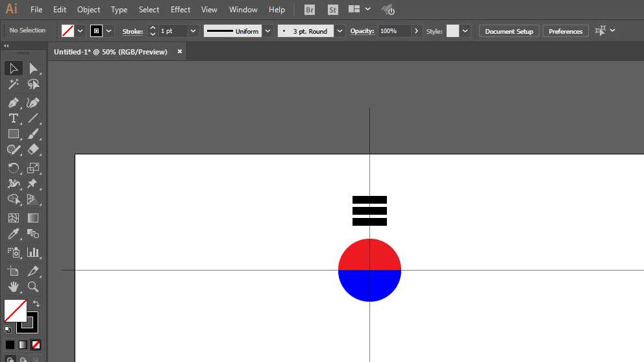Click the Stroke panel link
Screen dimensions: 644x362
pos(132,31)
